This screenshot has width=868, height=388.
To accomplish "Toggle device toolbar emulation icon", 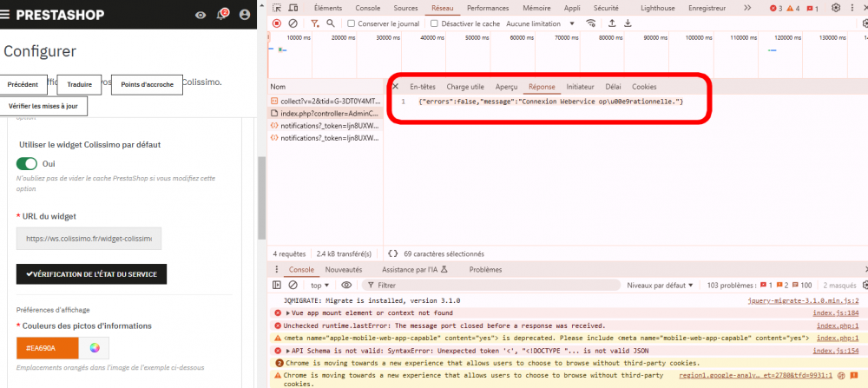I will (x=293, y=8).
